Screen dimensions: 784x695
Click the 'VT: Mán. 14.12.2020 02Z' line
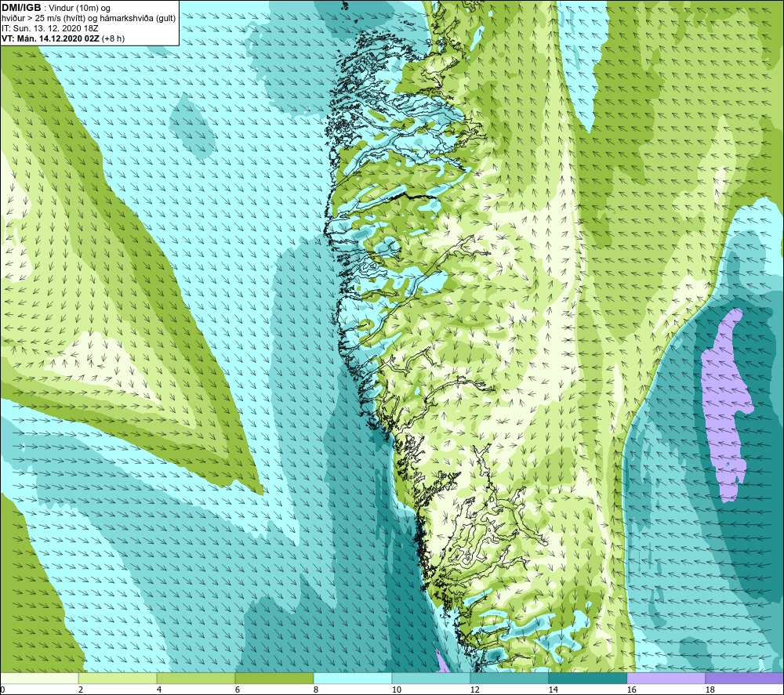[50, 38]
